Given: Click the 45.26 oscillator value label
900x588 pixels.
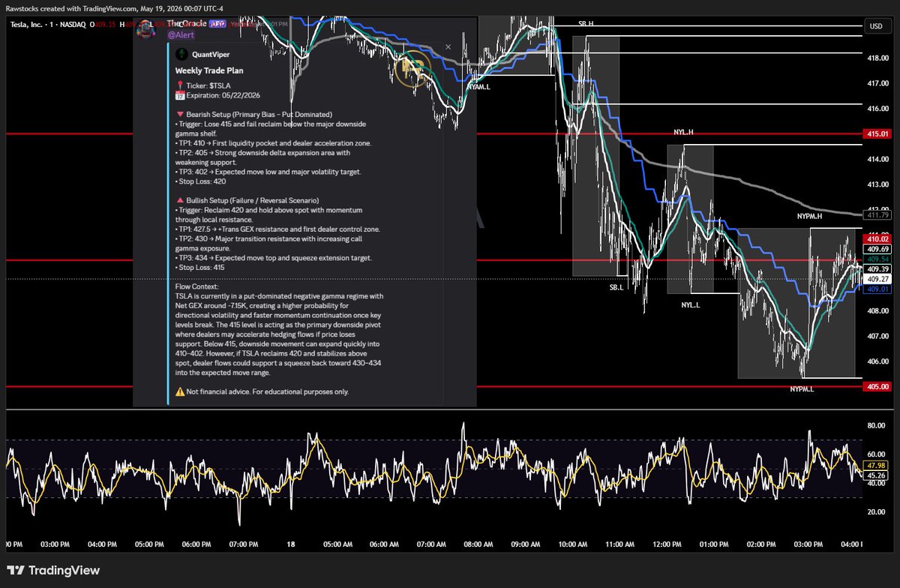Looking at the screenshot, I should coord(877,475).
